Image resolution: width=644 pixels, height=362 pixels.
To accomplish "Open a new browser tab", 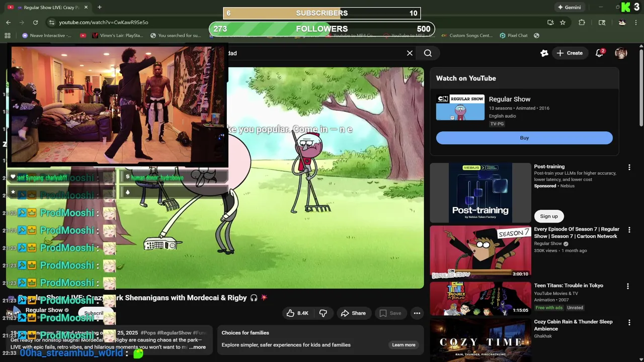I will point(99,7).
